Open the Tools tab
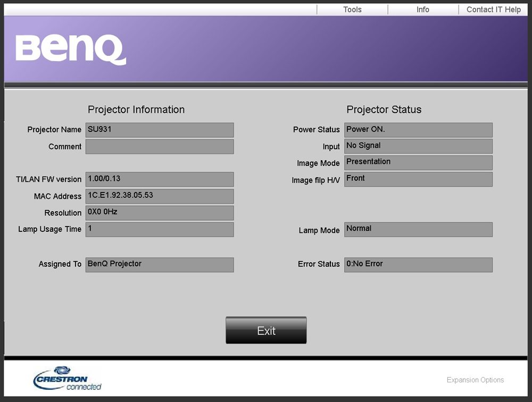Image resolution: width=532 pixels, height=402 pixels. point(352,10)
